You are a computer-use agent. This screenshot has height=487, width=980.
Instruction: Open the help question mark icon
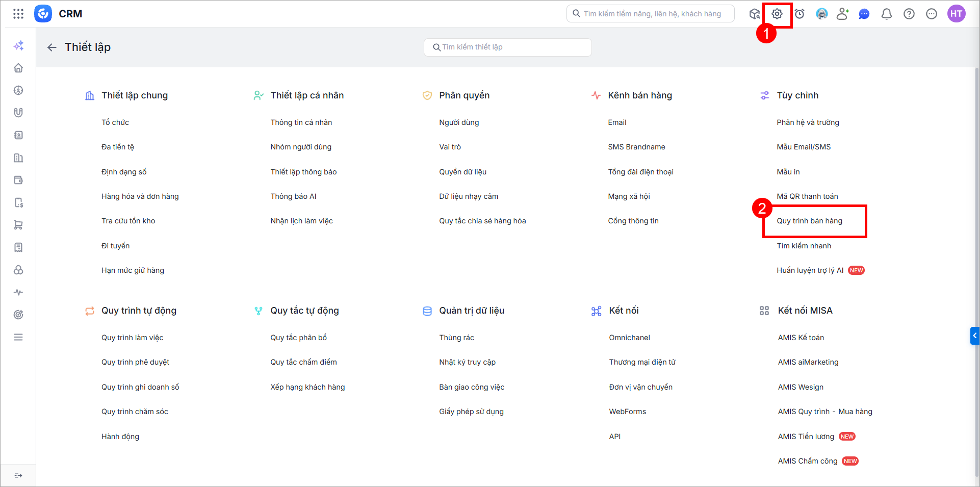coord(909,14)
